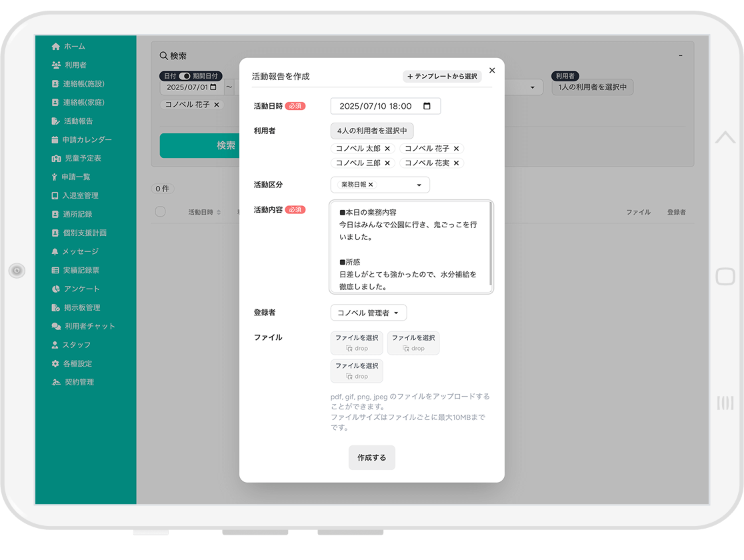Click テンプレートから選択 button
This screenshot has width=744, height=560.
coord(442,77)
